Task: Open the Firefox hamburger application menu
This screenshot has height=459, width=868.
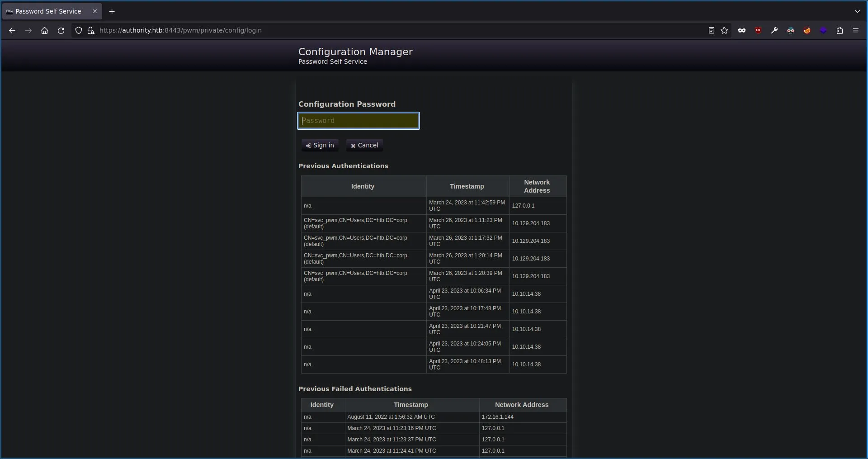Action: [856, 30]
